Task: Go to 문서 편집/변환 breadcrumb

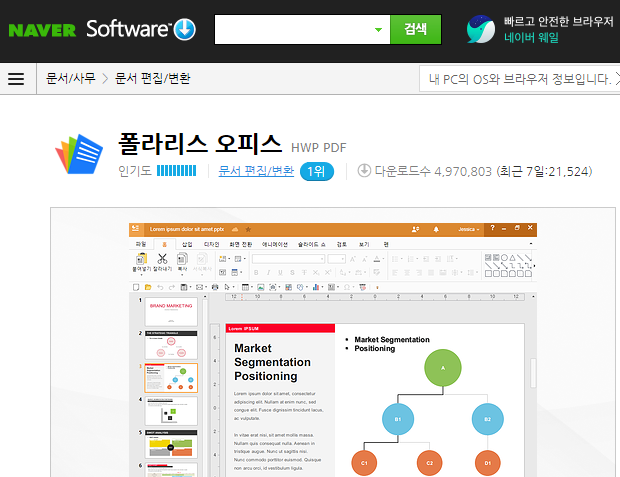Action: (153, 78)
